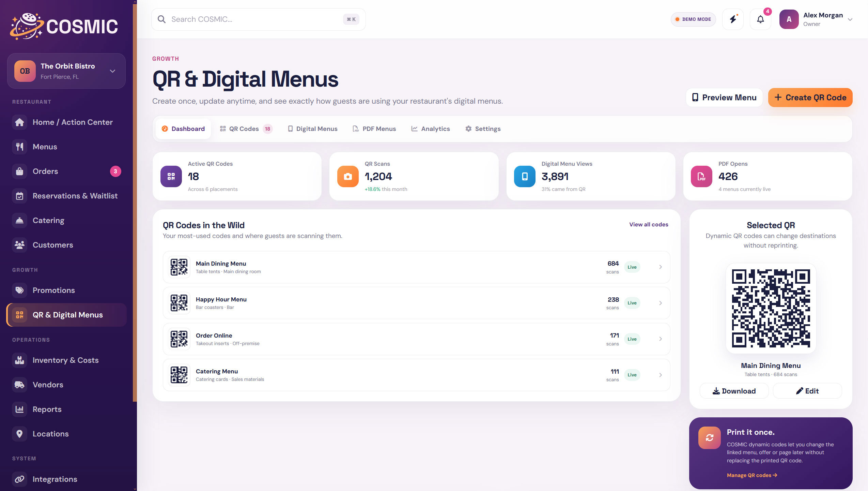Select the Catering Menu row title

(217, 371)
